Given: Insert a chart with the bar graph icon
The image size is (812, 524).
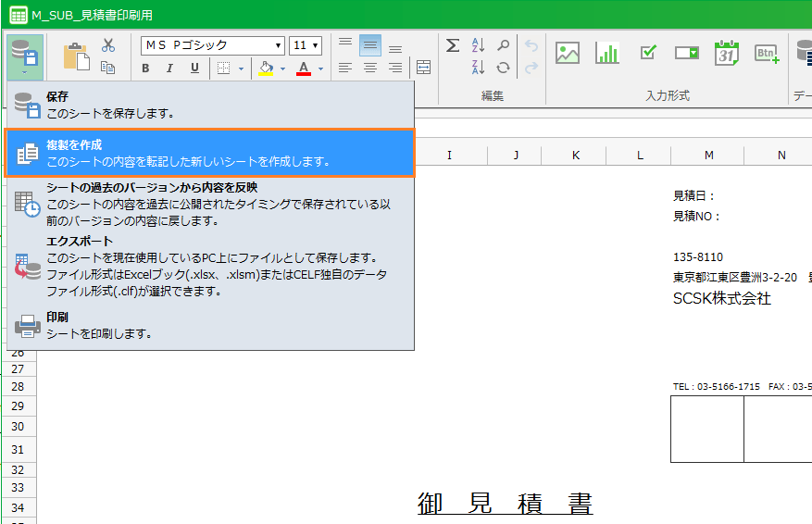Looking at the screenshot, I should tap(607, 54).
